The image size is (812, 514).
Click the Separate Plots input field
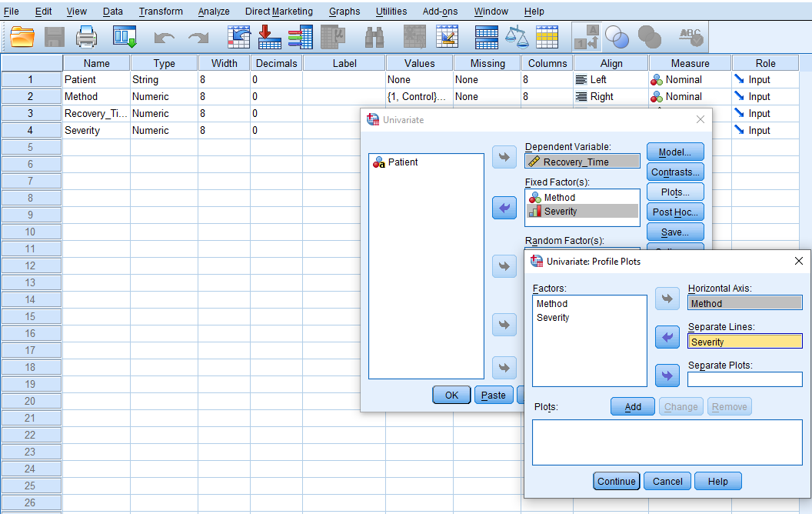pos(744,379)
